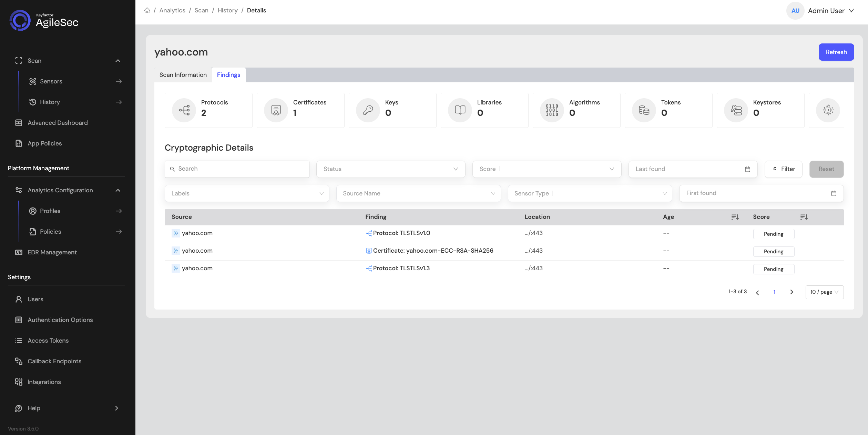Click the Last found date field
Image resolution: width=868 pixels, height=435 pixels.
pos(693,169)
